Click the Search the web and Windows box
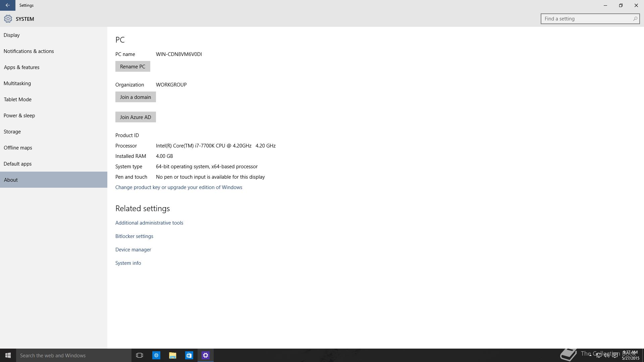Viewport: 644px width, 362px height. point(74,355)
